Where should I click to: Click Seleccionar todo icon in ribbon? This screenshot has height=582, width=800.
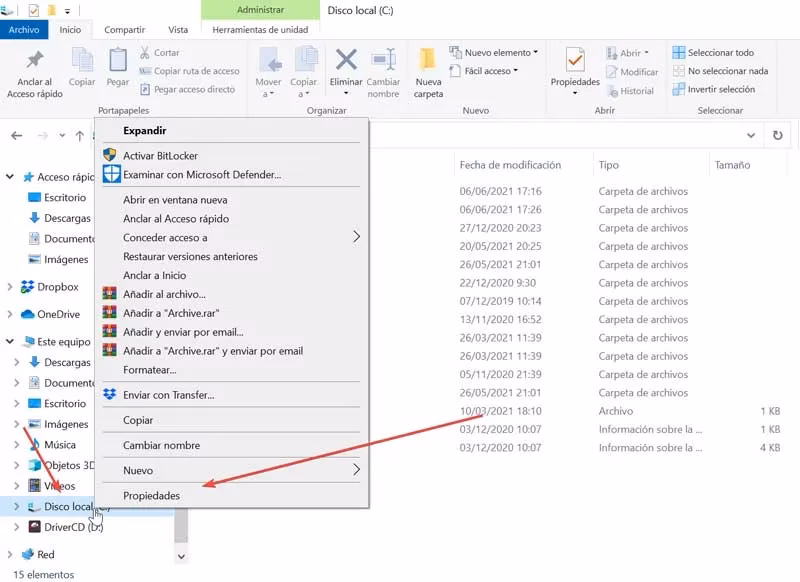click(x=679, y=53)
